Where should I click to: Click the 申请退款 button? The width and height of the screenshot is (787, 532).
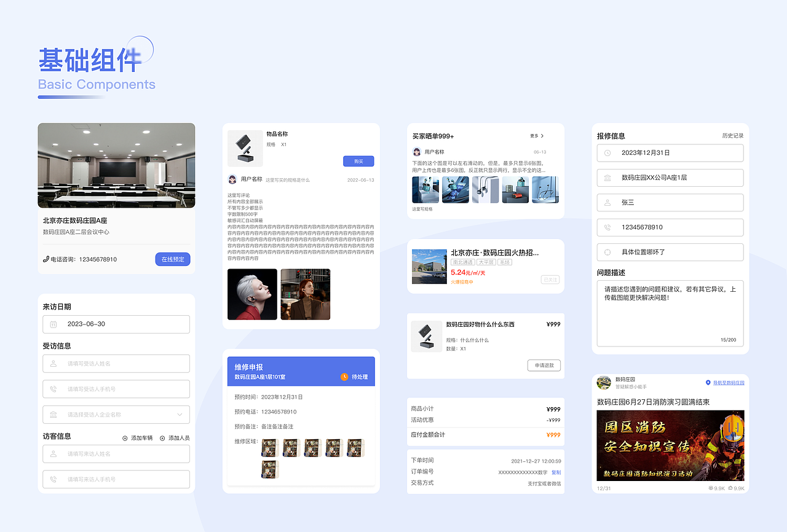[544, 365]
